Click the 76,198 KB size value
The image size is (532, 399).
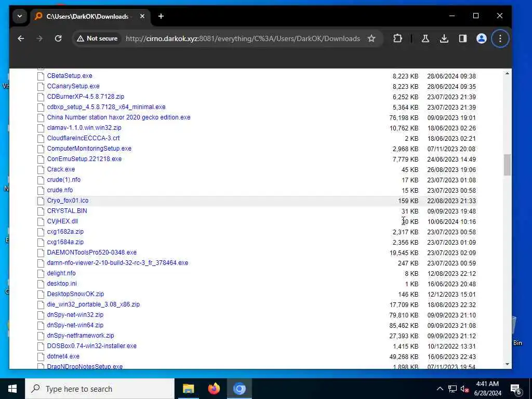(x=404, y=118)
